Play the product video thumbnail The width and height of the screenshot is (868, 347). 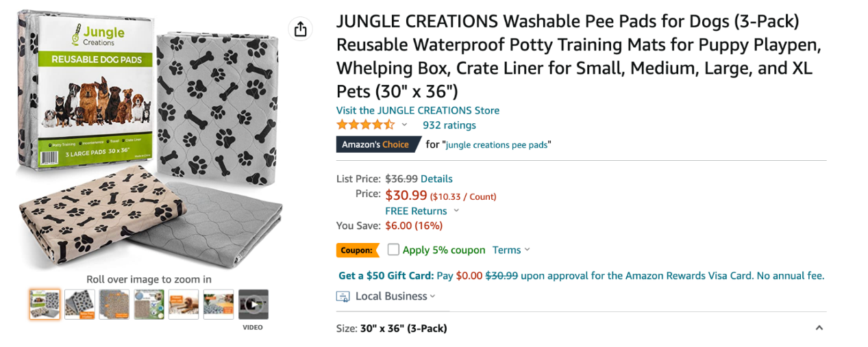(x=253, y=305)
